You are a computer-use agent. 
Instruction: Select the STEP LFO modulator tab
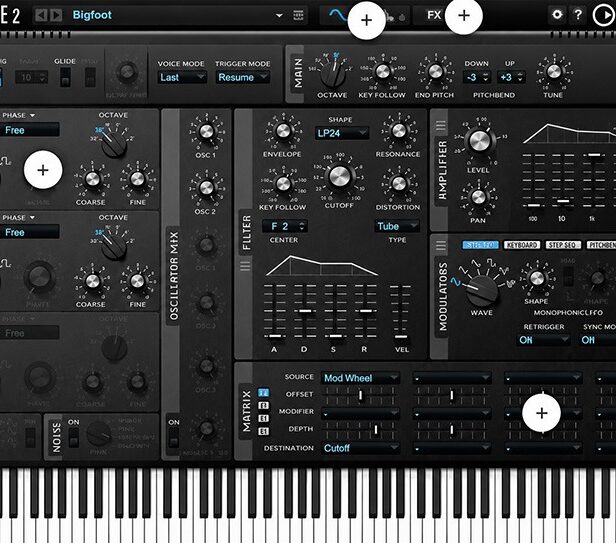point(480,245)
